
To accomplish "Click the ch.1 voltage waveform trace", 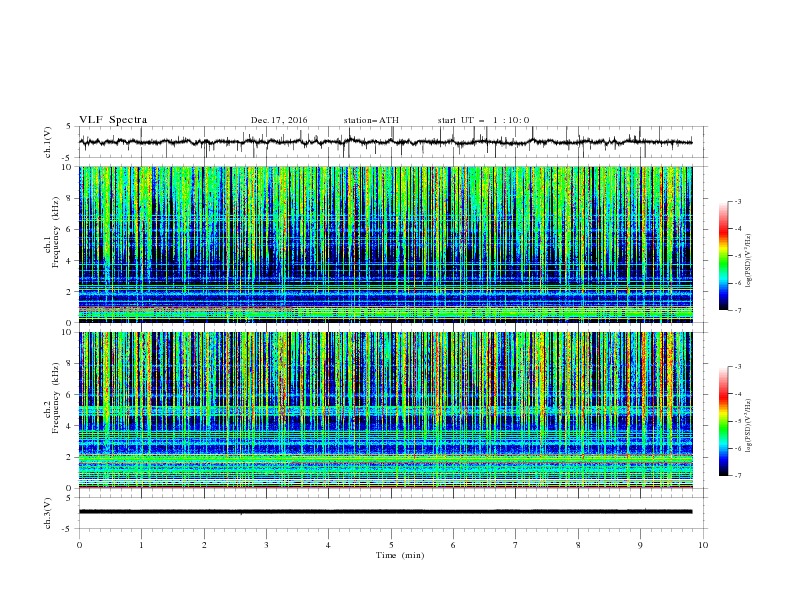I will [385, 142].
